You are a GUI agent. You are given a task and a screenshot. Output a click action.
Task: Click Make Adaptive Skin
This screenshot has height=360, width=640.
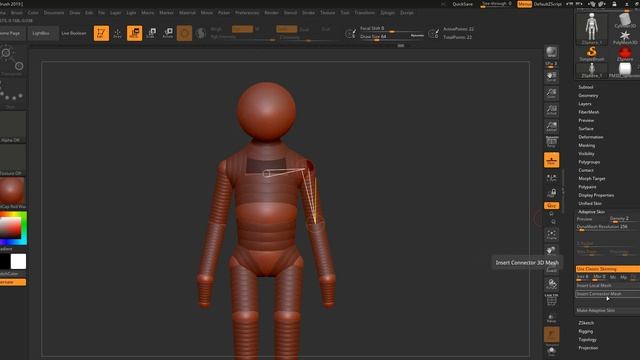[x=608, y=310]
